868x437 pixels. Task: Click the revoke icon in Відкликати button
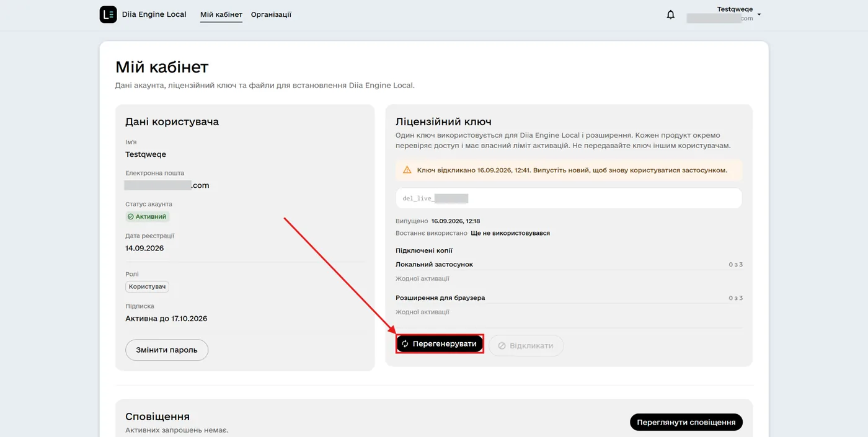502,345
